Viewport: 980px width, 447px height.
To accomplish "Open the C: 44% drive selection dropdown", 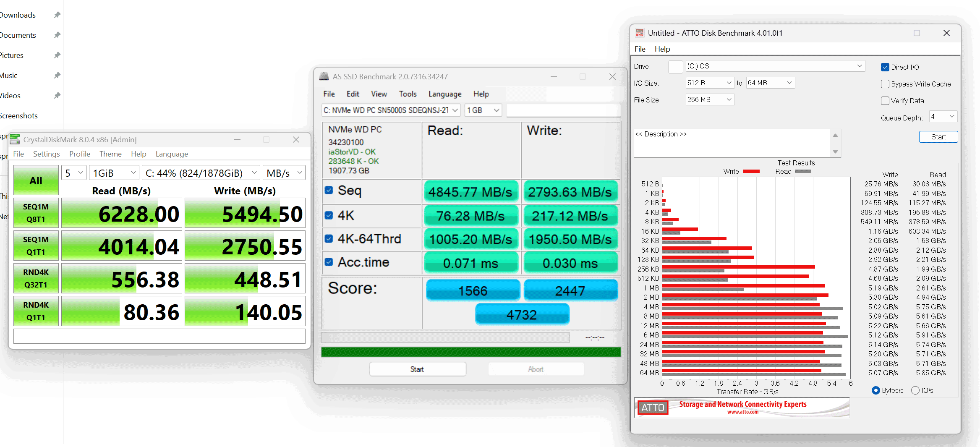I will coord(201,173).
